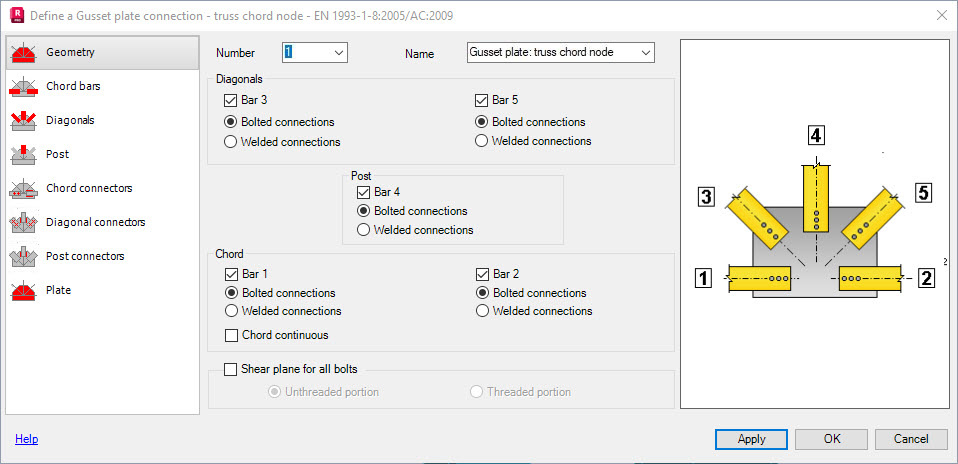This screenshot has height=464, width=958.
Task: Toggle Shear plane for all bolts
Action: pos(231,369)
